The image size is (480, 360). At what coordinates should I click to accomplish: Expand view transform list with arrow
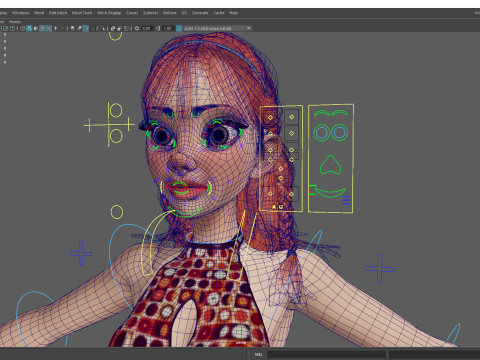coord(249,28)
